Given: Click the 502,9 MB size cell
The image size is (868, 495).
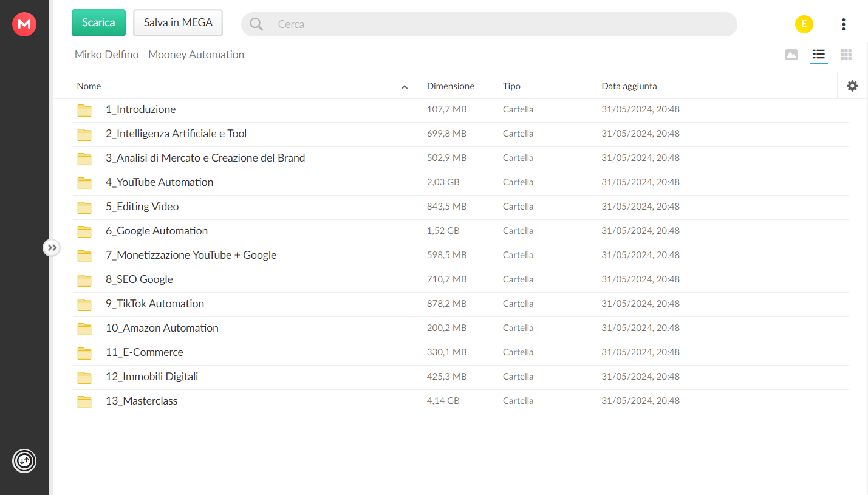Looking at the screenshot, I should coord(446,158).
